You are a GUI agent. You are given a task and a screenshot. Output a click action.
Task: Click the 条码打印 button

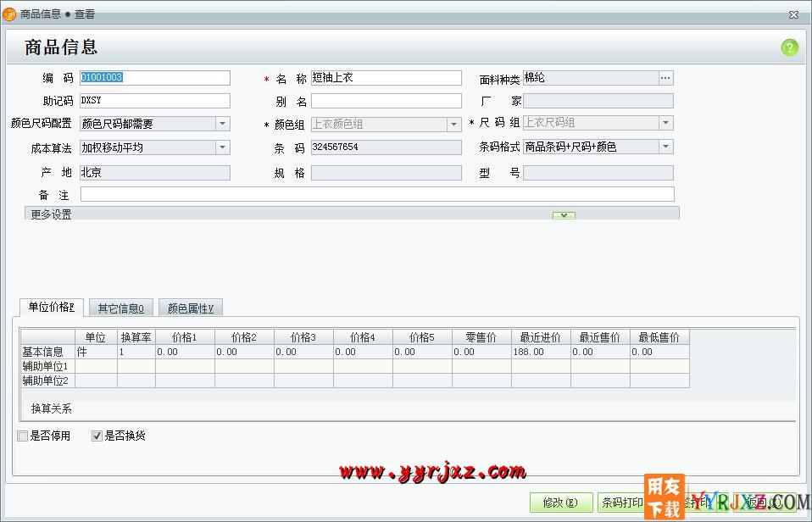pos(621,503)
